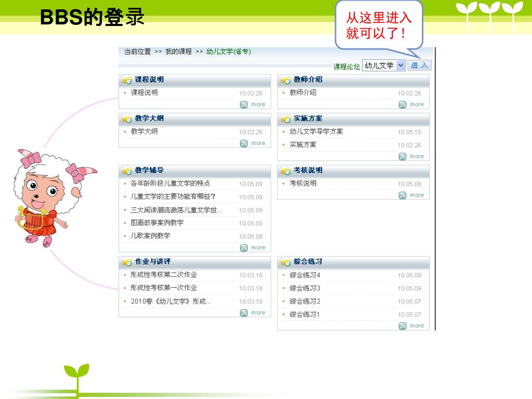This screenshot has width=532, height=399.
Task: Open 综合练习4 link
Action: coord(305,275)
